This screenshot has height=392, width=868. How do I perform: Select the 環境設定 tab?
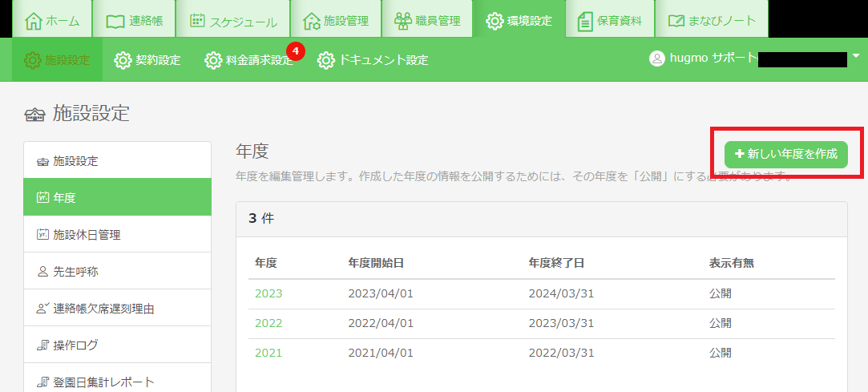coord(519,18)
